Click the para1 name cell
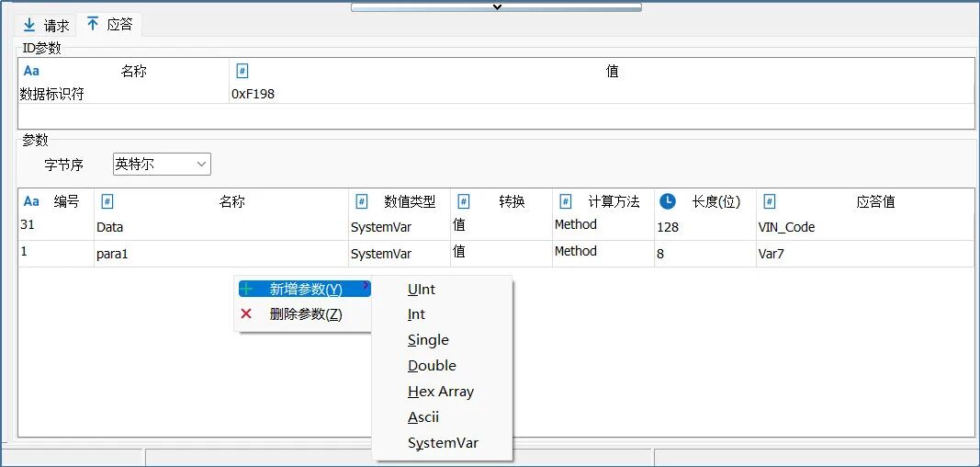The width and height of the screenshot is (980, 467). click(x=221, y=254)
